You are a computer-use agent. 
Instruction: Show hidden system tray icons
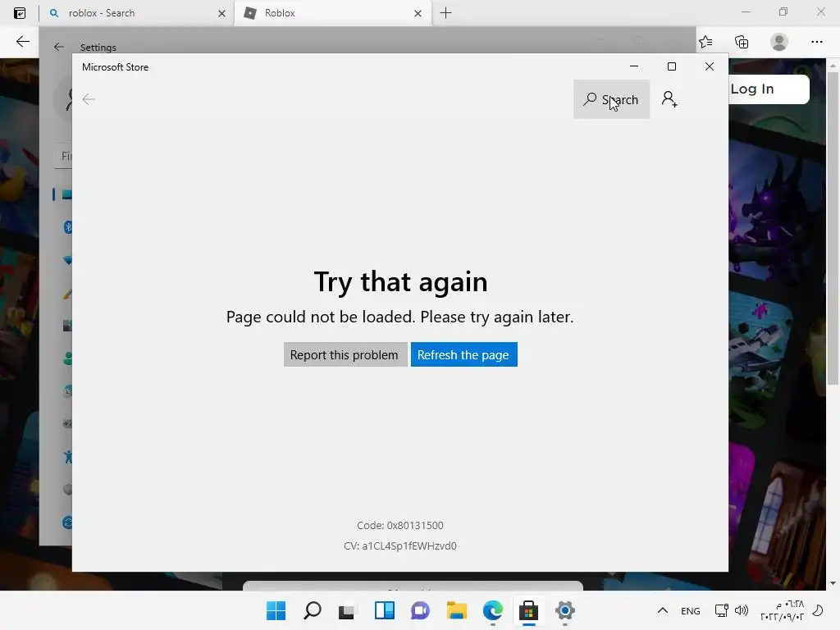663,610
